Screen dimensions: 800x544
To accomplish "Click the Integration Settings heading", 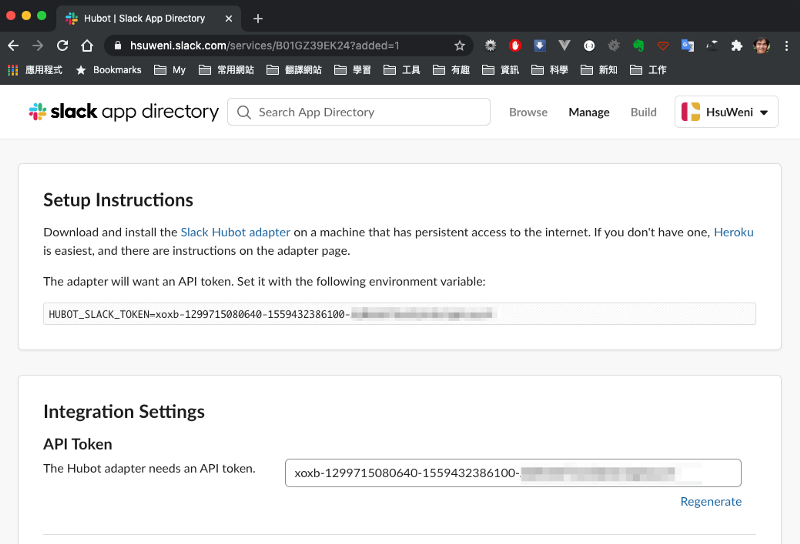I will tap(124, 412).
